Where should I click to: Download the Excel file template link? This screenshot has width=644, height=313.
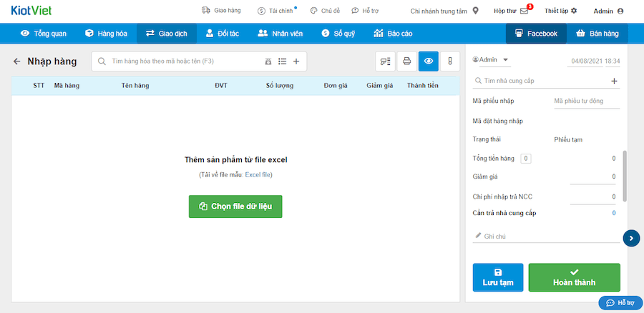coord(258,174)
